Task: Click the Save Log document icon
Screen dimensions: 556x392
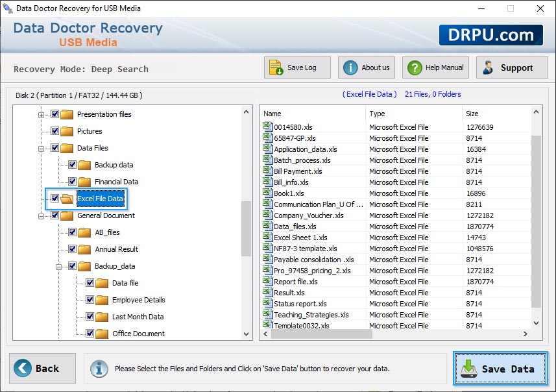Action: click(x=276, y=67)
